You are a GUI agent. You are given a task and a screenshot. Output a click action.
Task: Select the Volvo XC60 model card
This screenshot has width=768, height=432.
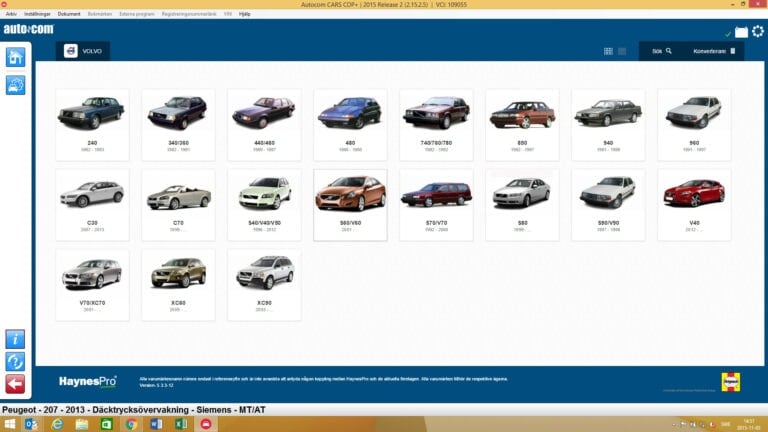pos(178,285)
